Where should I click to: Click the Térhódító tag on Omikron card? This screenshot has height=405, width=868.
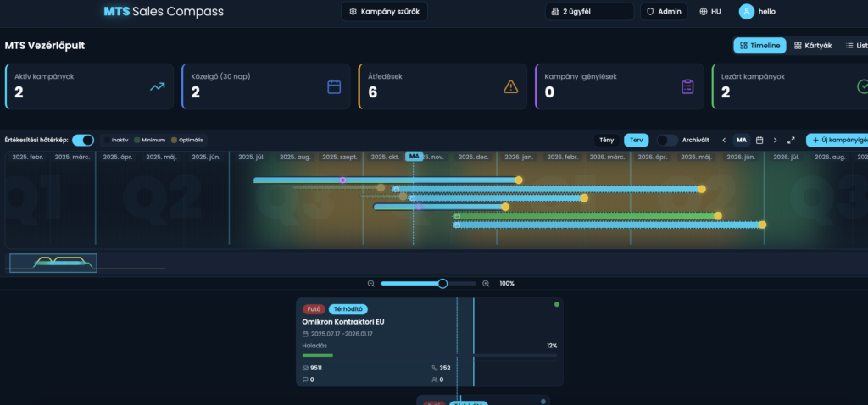348,309
